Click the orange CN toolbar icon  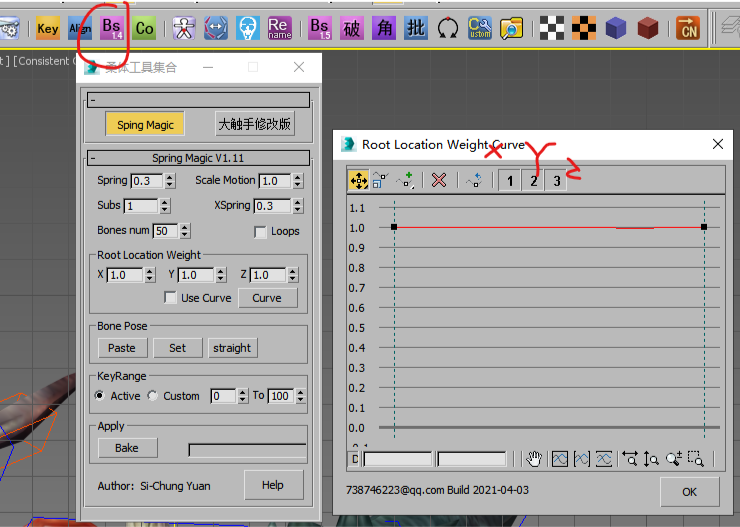click(688, 28)
